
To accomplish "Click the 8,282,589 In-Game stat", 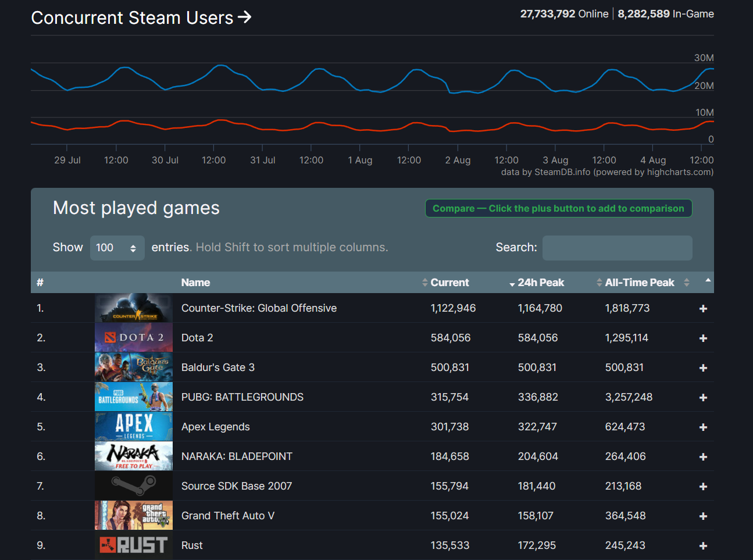I will (x=666, y=14).
